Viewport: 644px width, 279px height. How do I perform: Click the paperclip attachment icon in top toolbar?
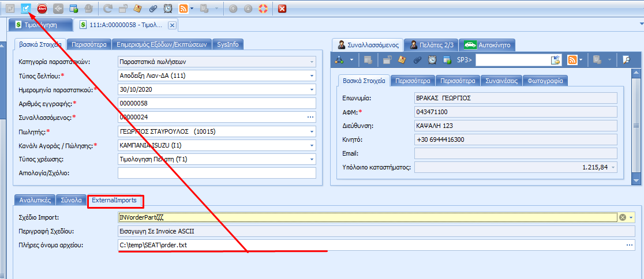click(153, 9)
